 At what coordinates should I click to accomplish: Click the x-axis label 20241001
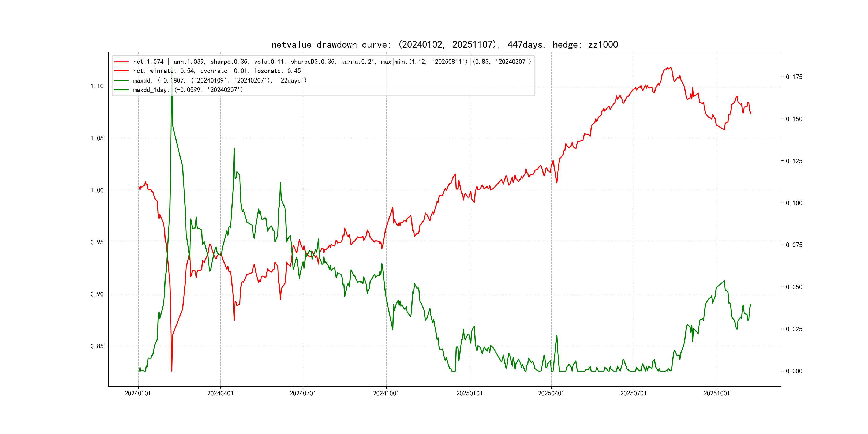tap(386, 393)
